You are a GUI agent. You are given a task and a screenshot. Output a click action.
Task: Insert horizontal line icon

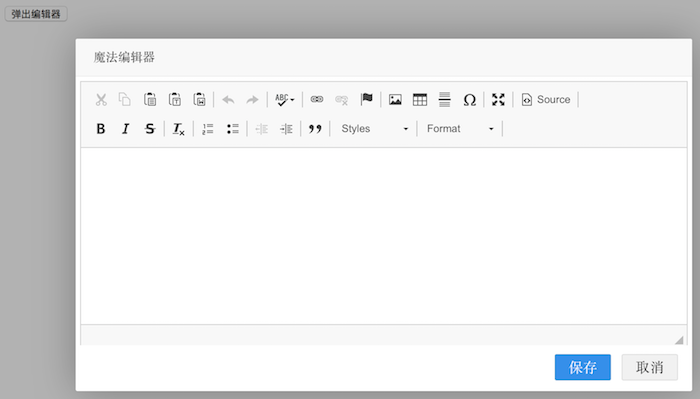point(445,100)
